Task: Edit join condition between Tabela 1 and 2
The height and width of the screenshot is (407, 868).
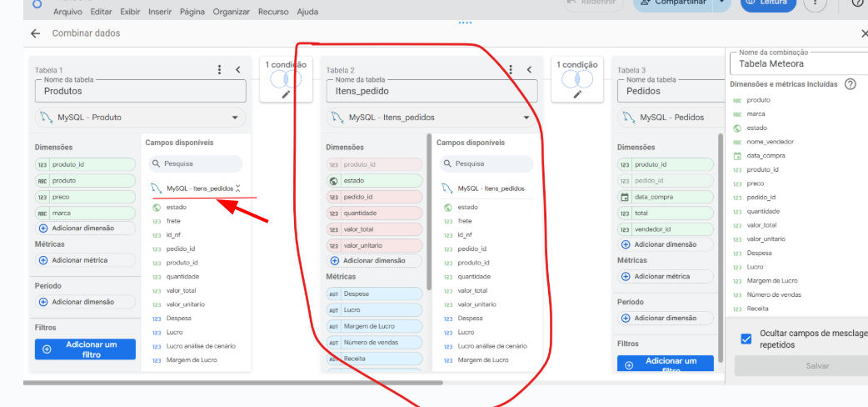Action: pyautogui.click(x=287, y=94)
